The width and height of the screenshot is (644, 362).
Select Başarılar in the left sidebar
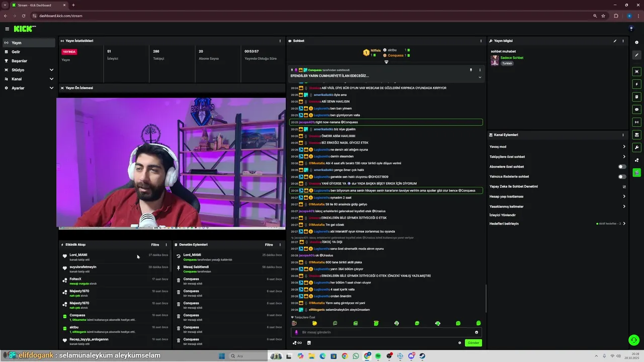point(29,61)
